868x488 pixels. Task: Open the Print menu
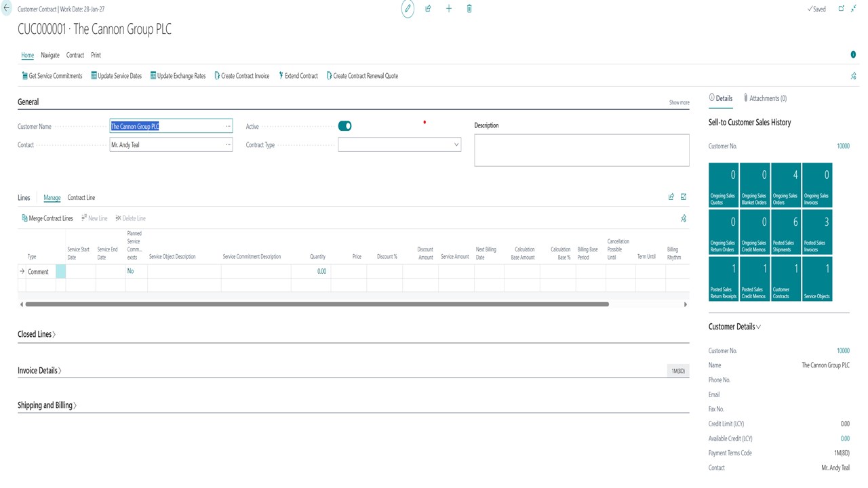96,55
